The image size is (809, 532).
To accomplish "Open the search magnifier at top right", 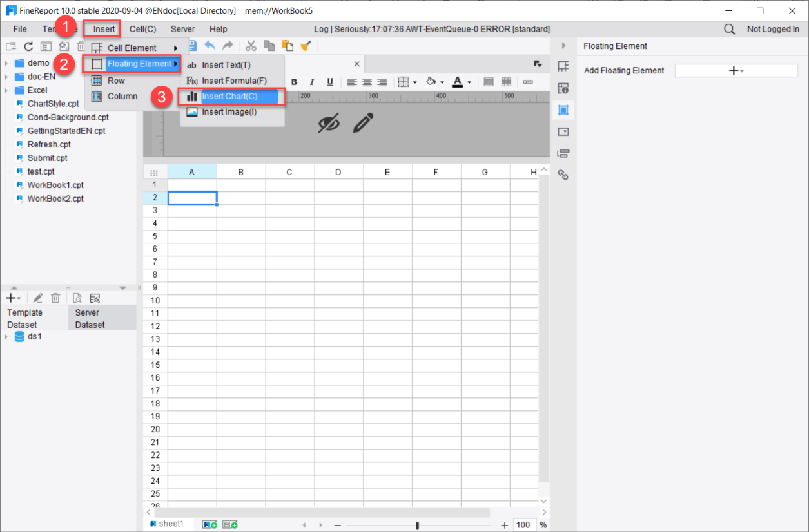I will (729, 29).
